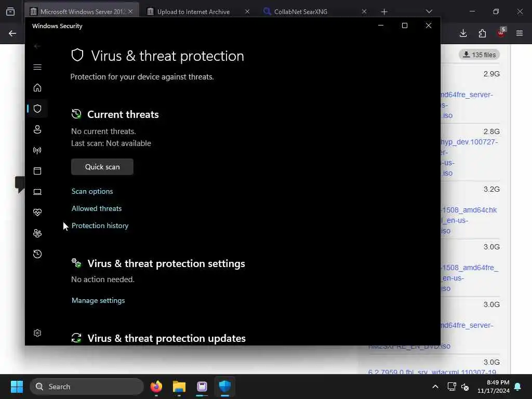Click the network status tray icon
The image size is (532, 399).
(x=451, y=387)
